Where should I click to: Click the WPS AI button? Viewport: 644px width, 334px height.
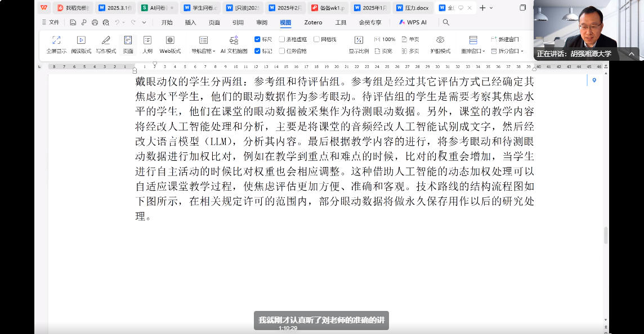coord(413,22)
